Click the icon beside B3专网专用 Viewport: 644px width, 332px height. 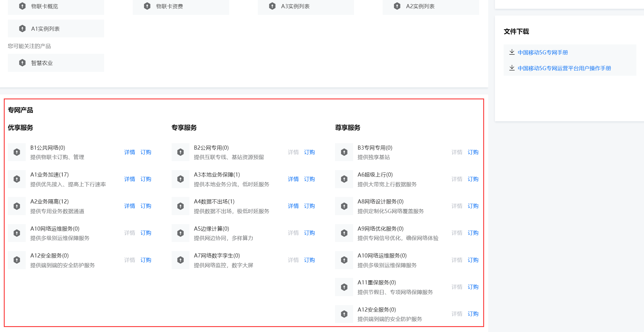[x=344, y=152]
